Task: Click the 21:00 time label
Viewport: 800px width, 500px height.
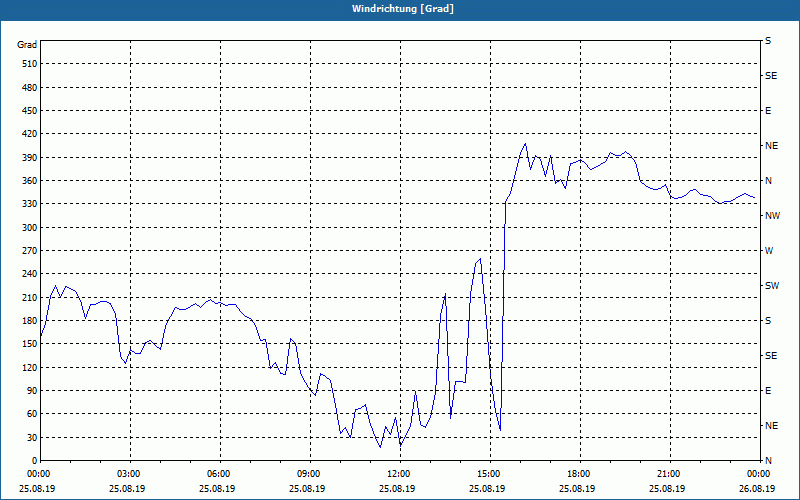Action: [x=670, y=474]
